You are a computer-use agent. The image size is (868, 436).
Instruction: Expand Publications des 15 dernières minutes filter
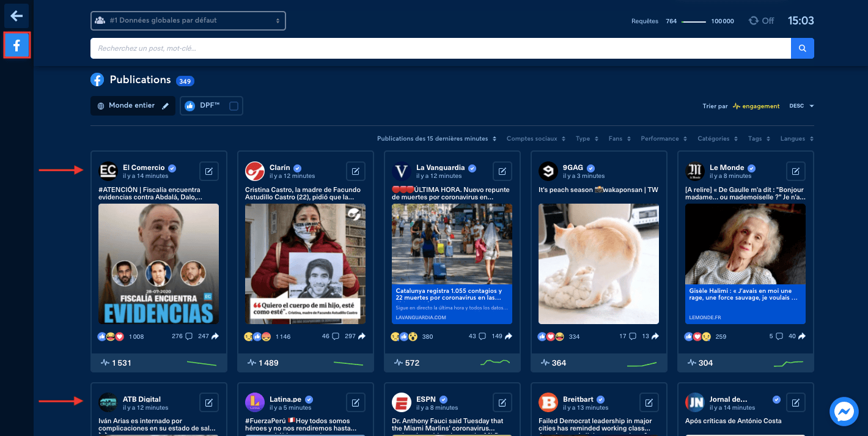tap(436, 139)
